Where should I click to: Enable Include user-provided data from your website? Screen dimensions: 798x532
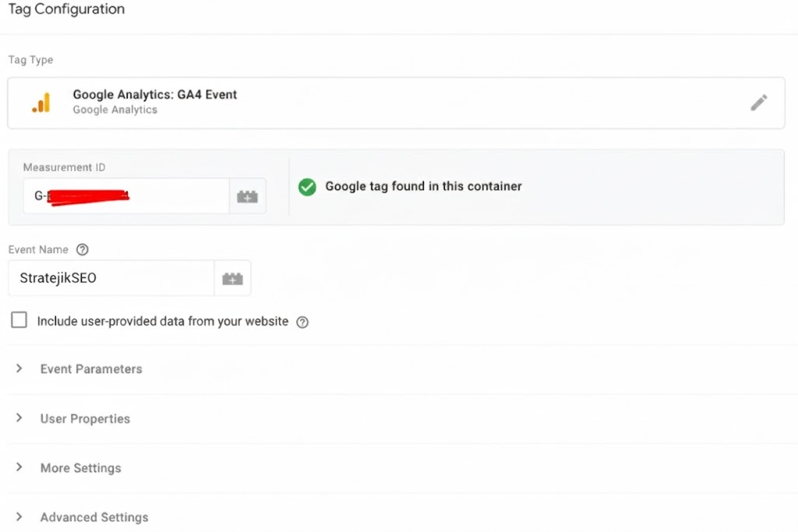coord(19,319)
